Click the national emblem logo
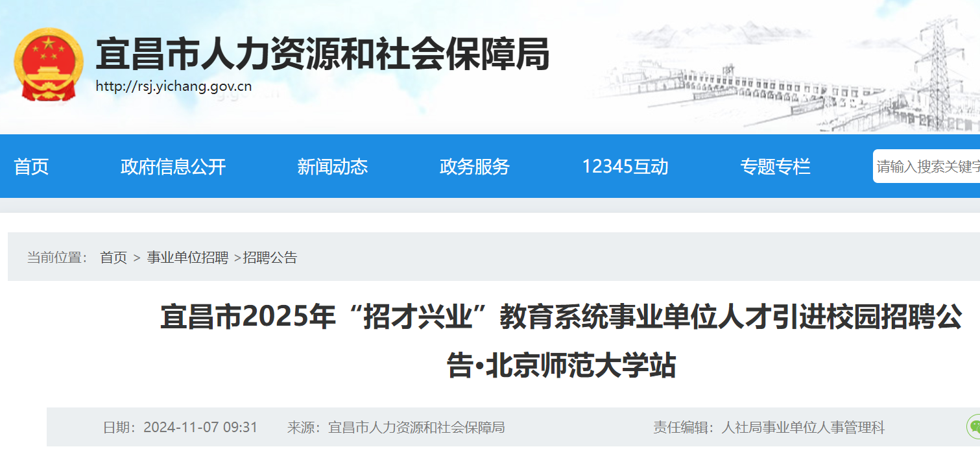Screen dimensions: 980x473 (x=49, y=65)
